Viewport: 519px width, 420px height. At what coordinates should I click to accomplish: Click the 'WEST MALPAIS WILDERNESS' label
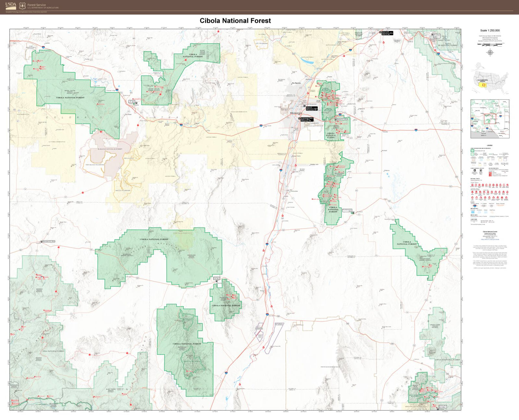[95, 165]
